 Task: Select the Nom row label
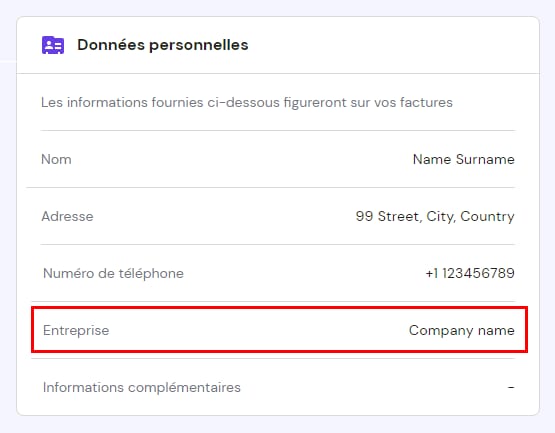56,159
